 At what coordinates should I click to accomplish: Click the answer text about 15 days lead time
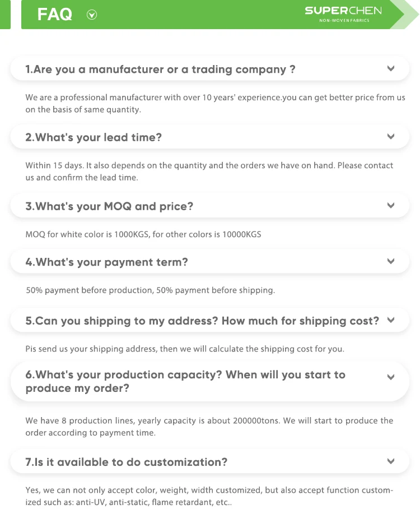209,172
